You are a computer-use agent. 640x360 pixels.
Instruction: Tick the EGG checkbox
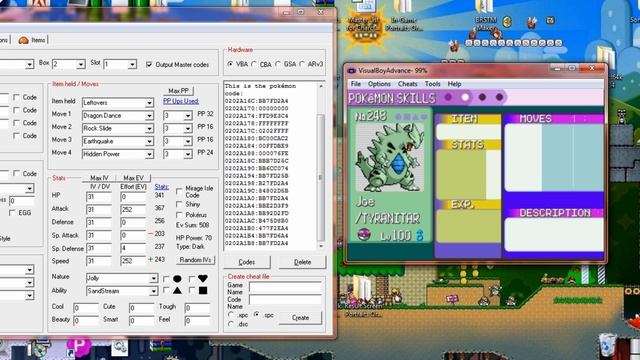(12, 213)
